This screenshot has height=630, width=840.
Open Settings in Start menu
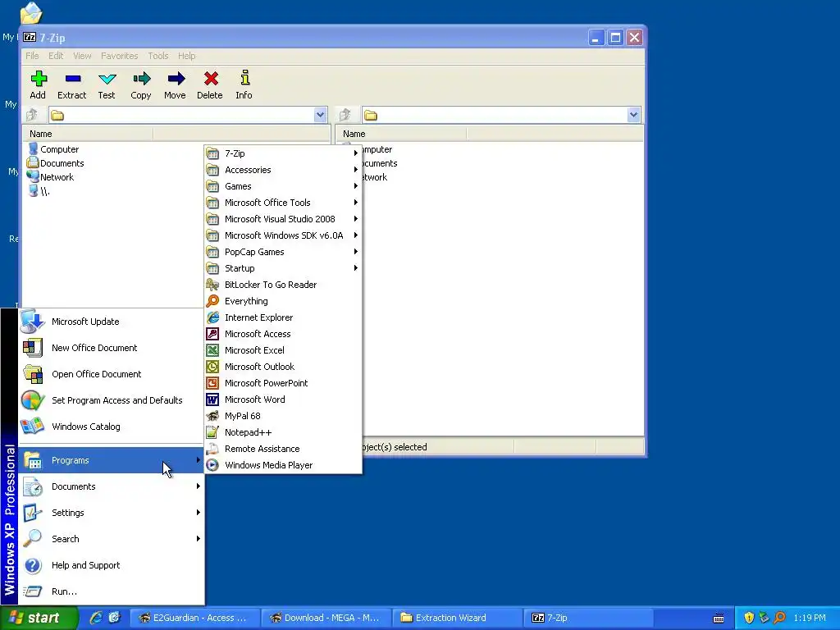pyautogui.click(x=112, y=513)
